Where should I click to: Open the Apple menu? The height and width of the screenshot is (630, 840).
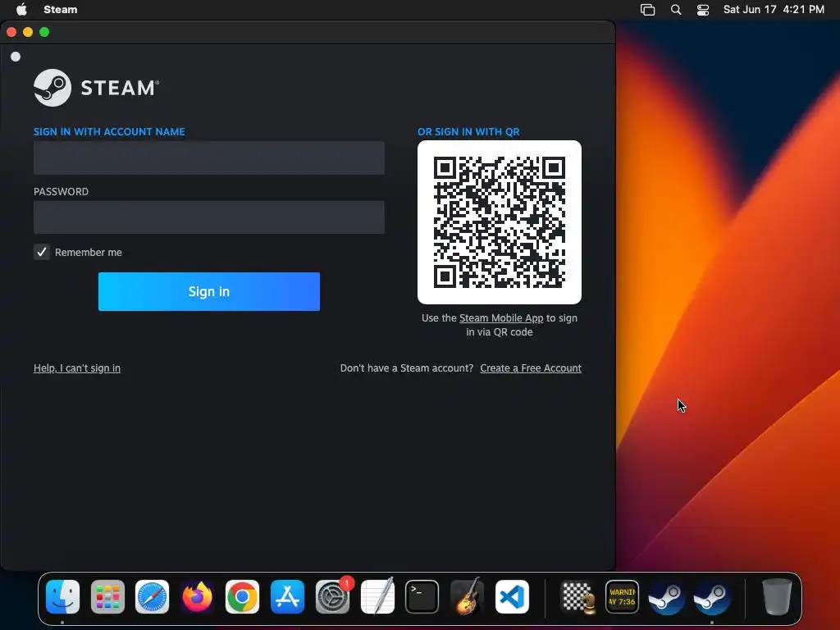click(x=21, y=9)
